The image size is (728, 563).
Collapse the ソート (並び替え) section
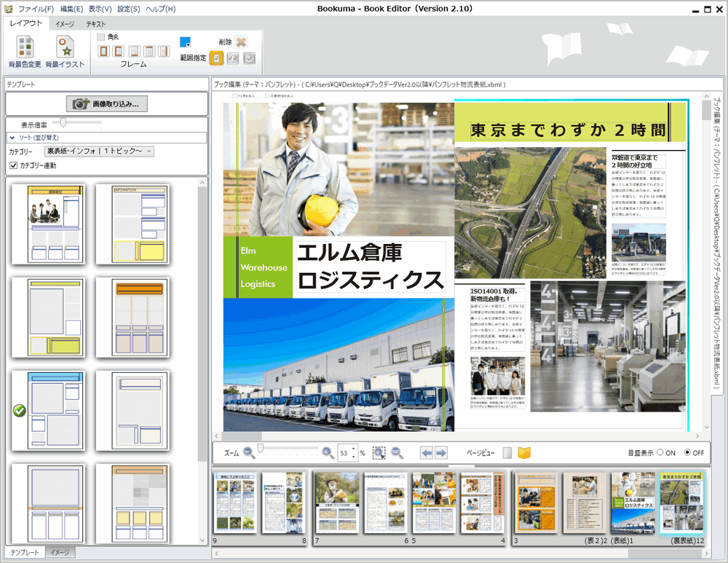coord(13,137)
